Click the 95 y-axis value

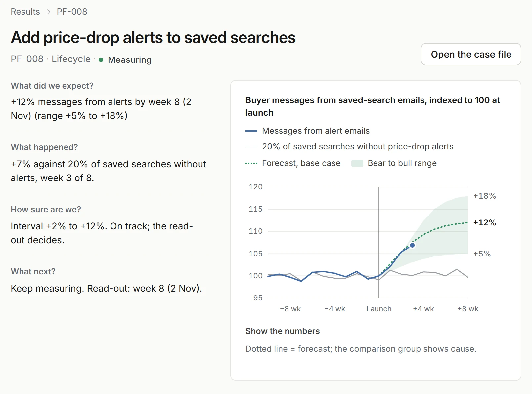(258, 298)
